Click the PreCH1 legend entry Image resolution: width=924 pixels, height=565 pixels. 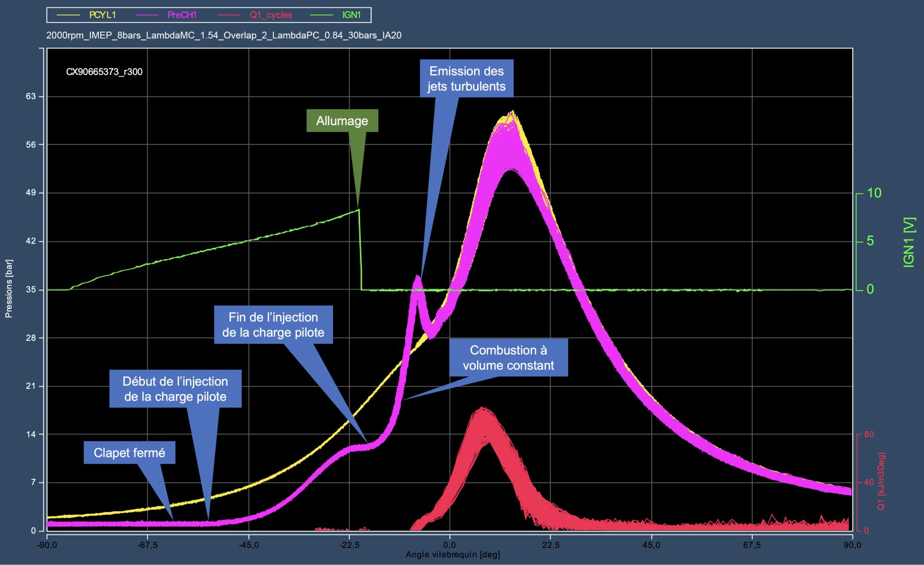tap(182, 15)
